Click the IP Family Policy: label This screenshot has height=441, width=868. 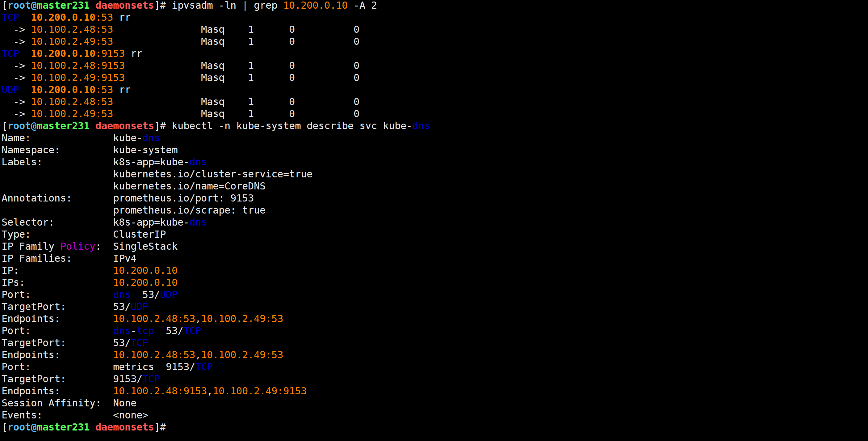tap(51, 247)
